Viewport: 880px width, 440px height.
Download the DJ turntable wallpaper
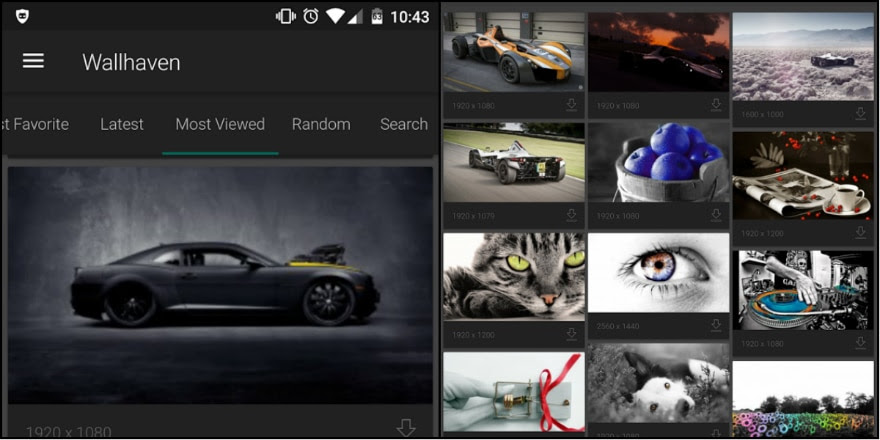(x=860, y=343)
